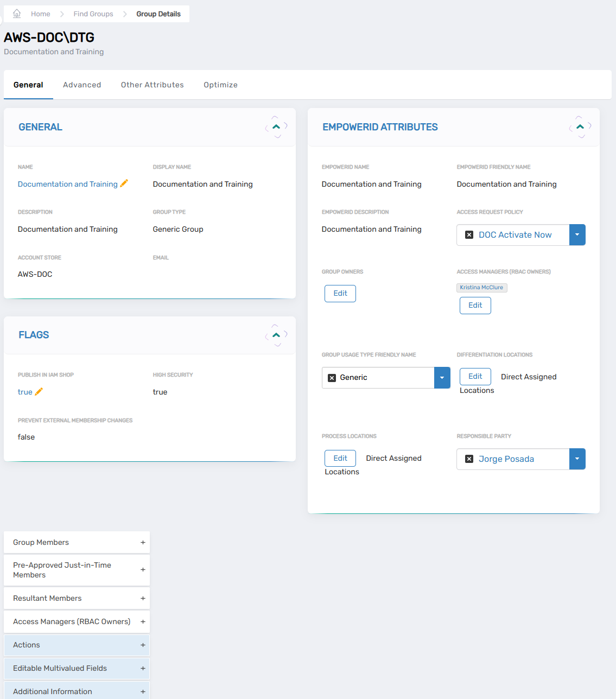This screenshot has height=699, width=616.
Task: Collapse the General panel with chevron icon
Action: click(276, 127)
